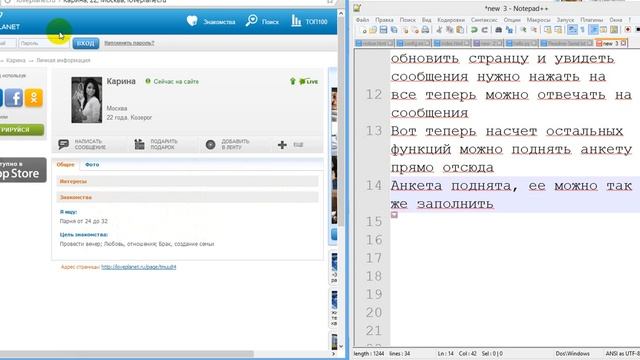Open Поиск in the LovePlanet header
The height and width of the screenshot is (360, 640).
point(262,21)
